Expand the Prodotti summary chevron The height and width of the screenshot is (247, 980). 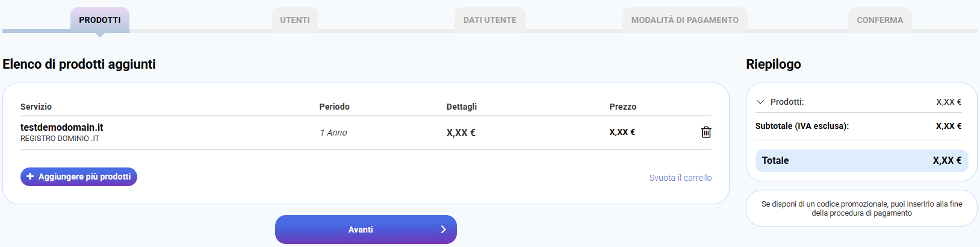(760, 102)
